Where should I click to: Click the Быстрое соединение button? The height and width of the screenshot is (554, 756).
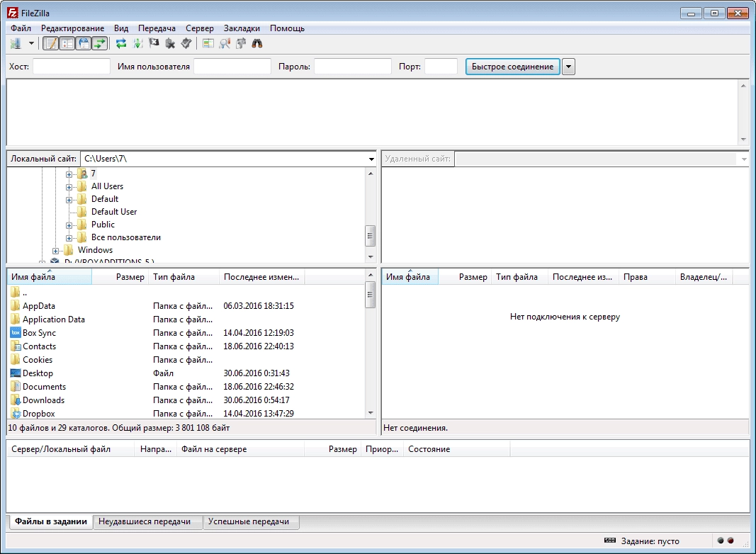click(x=512, y=67)
